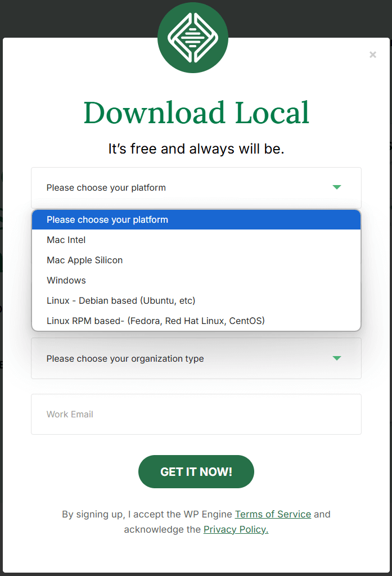Open the organization type dropdown
The image size is (392, 576).
coord(196,358)
